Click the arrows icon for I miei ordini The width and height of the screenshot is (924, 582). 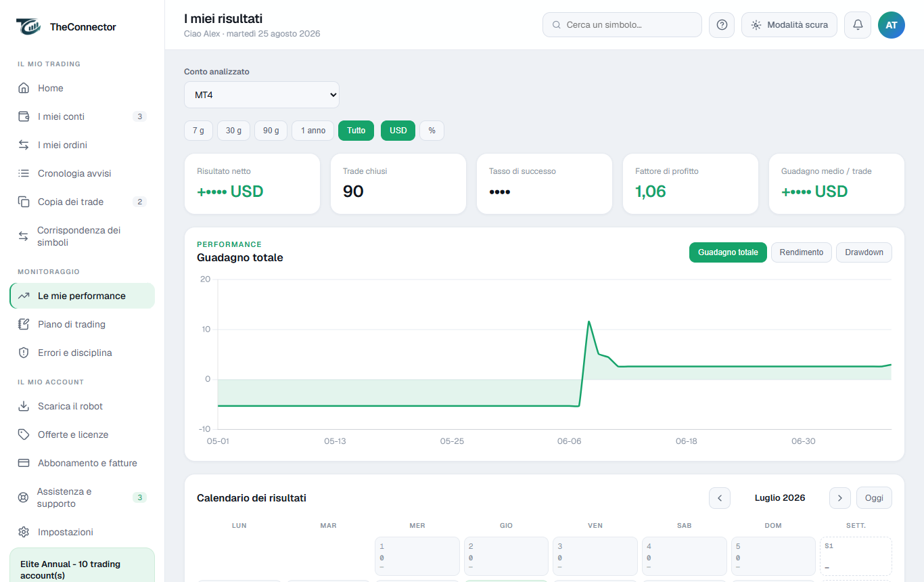(24, 145)
